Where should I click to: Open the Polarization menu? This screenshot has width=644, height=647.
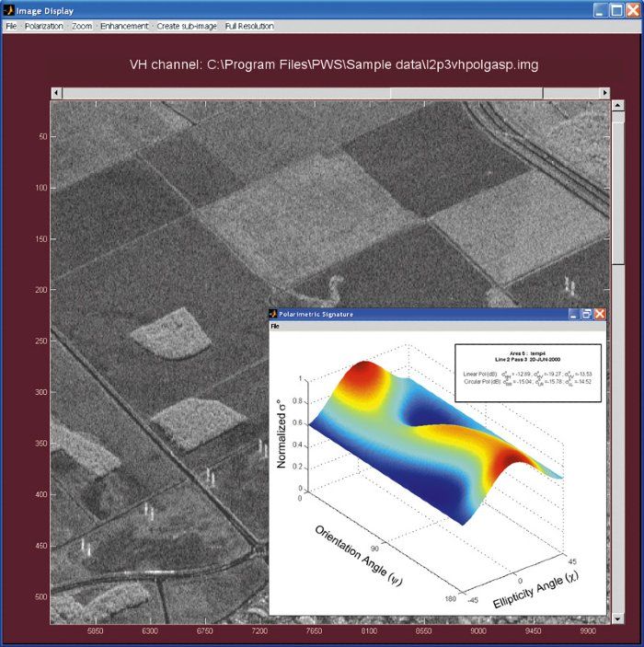(44, 26)
